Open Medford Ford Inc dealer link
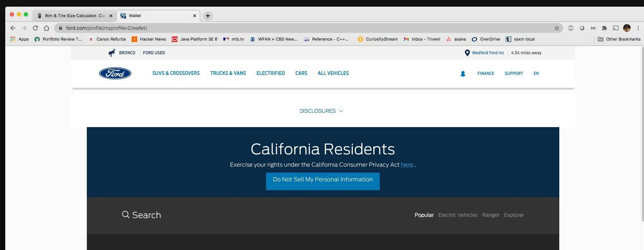The height and width of the screenshot is (250, 644). tap(488, 53)
